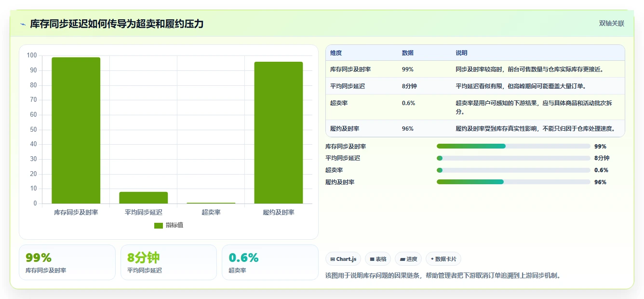This screenshot has width=644, height=299.
Task: Click the 说明 column header
Action: [461, 53]
